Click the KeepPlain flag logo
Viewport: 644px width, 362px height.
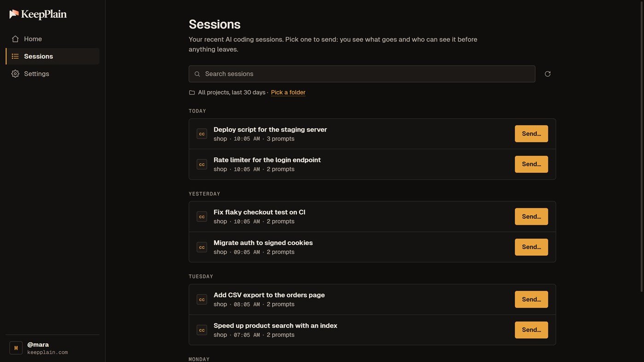tap(14, 14)
